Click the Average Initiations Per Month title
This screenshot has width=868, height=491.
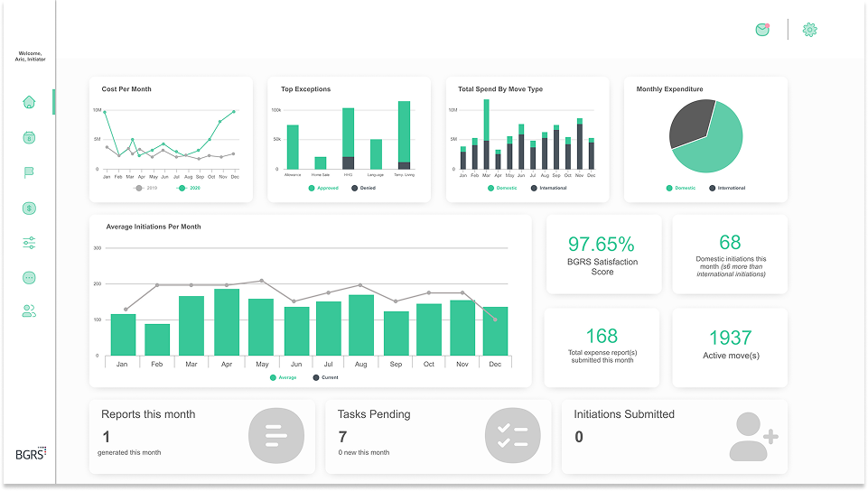tap(154, 227)
